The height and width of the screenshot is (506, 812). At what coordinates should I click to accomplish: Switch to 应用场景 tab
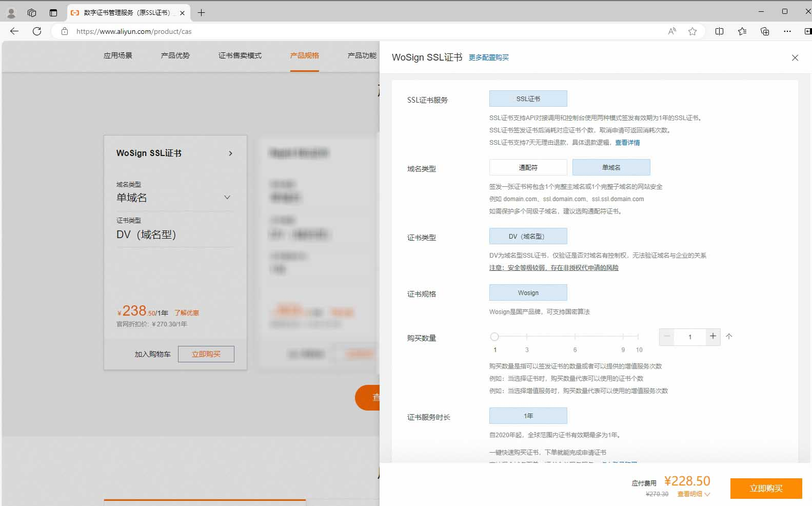[x=118, y=55]
